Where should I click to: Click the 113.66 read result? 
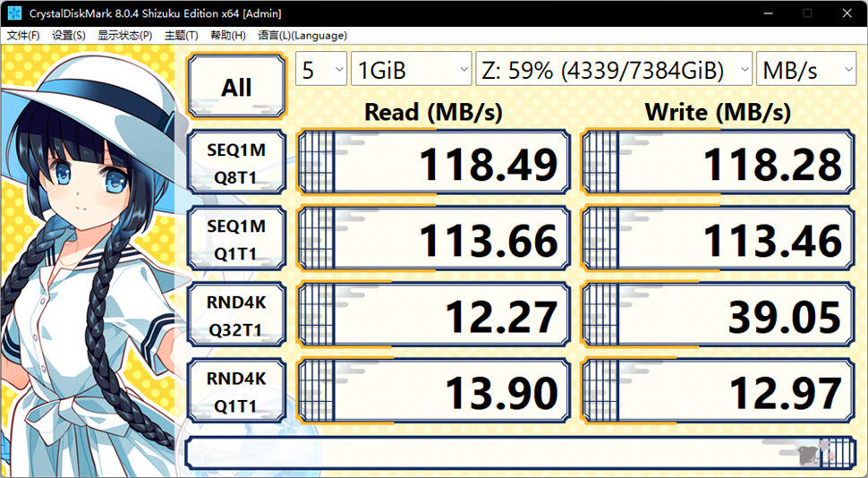click(x=434, y=238)
